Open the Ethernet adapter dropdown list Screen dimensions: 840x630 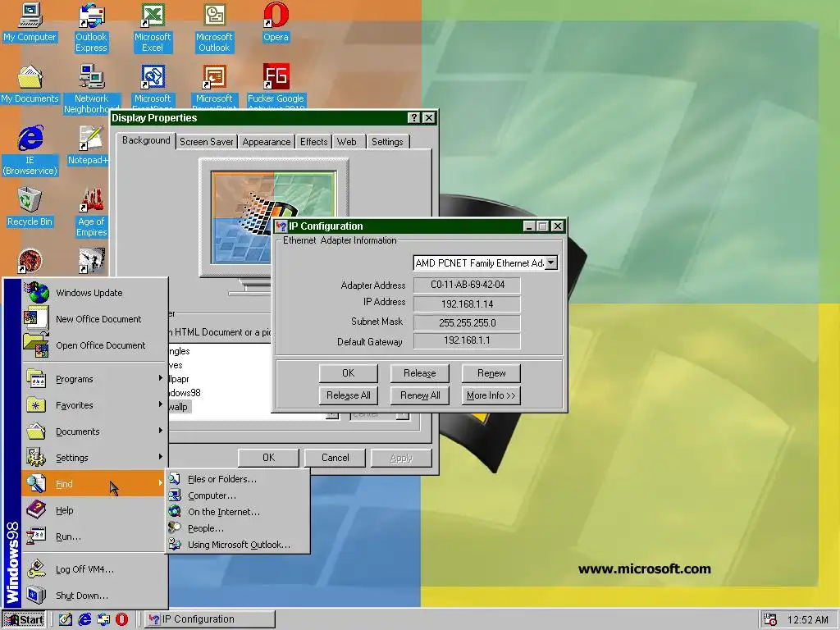(551, 262)
